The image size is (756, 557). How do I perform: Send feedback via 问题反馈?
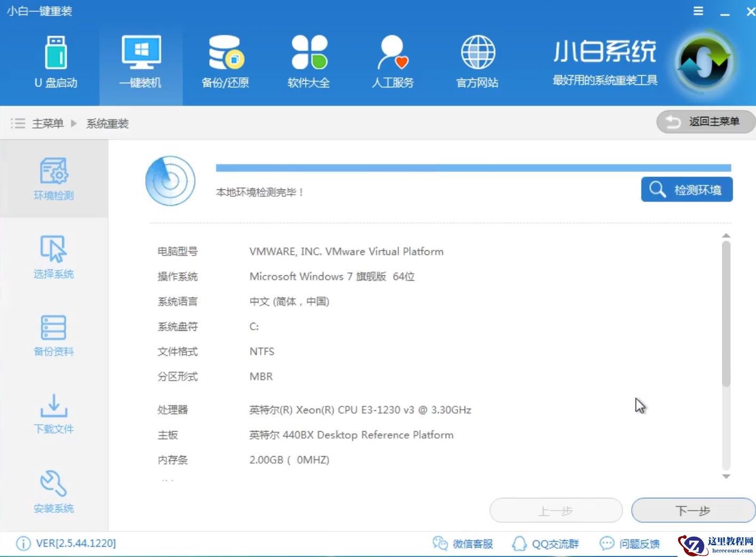[630, 543]
